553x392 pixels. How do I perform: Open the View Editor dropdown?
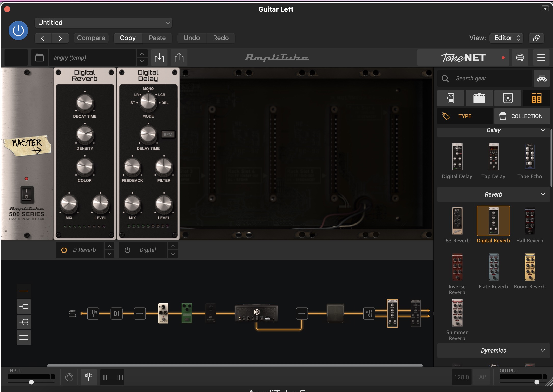click(506, 38)
